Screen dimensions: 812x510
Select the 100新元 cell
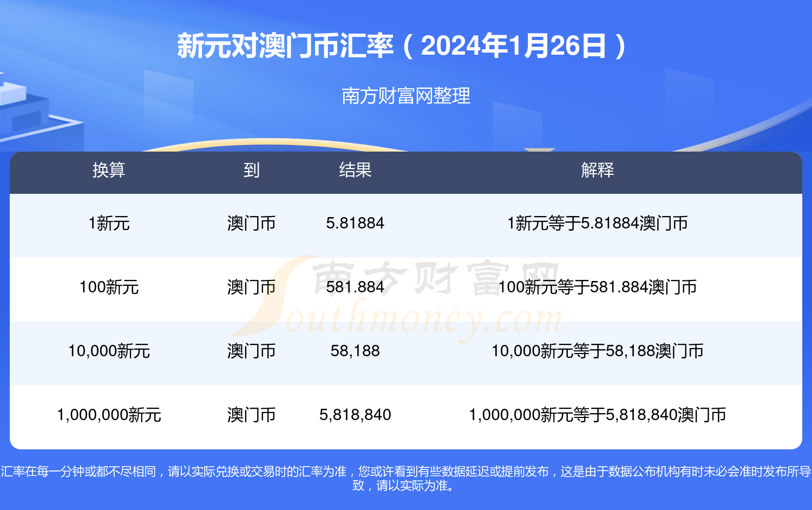coord(109,287)
